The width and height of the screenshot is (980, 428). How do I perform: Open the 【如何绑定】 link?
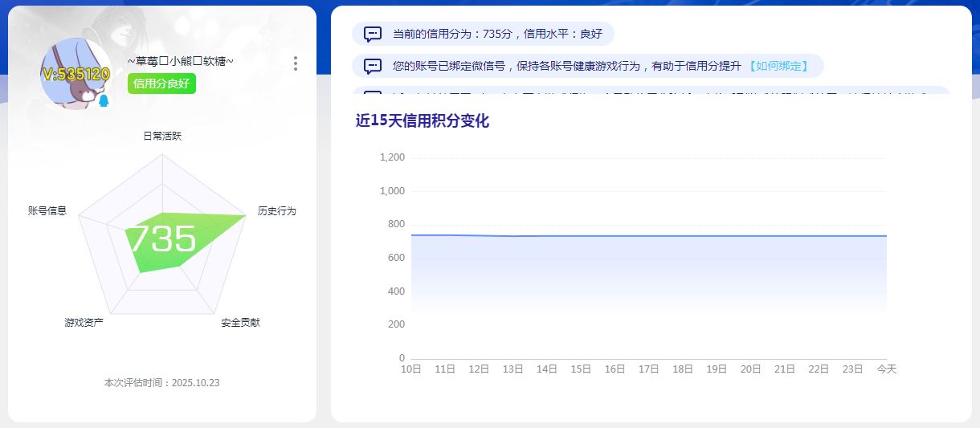[x=778, y=66]
